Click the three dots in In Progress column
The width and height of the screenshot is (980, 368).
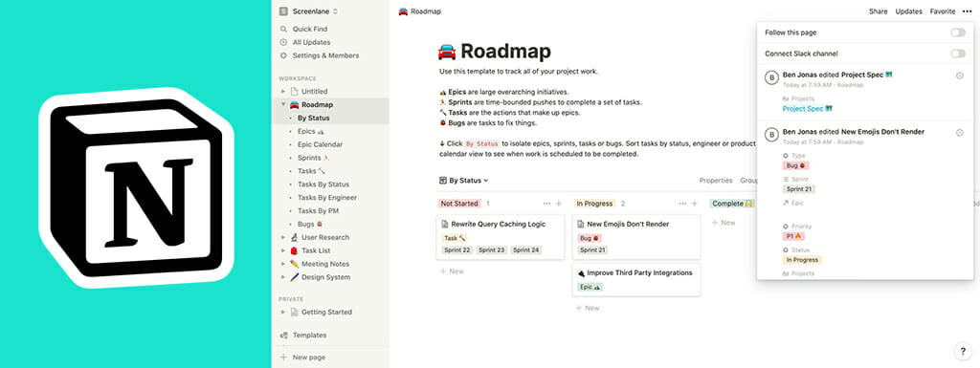pyautogui.click(x=683, y=204)
